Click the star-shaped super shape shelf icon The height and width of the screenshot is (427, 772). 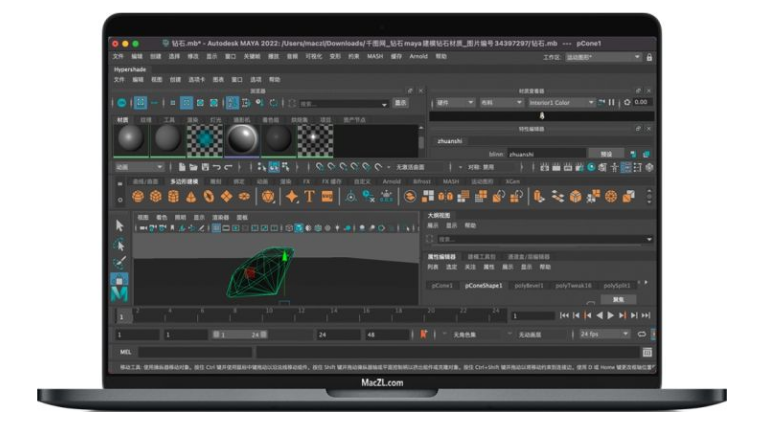coord(291,197)
